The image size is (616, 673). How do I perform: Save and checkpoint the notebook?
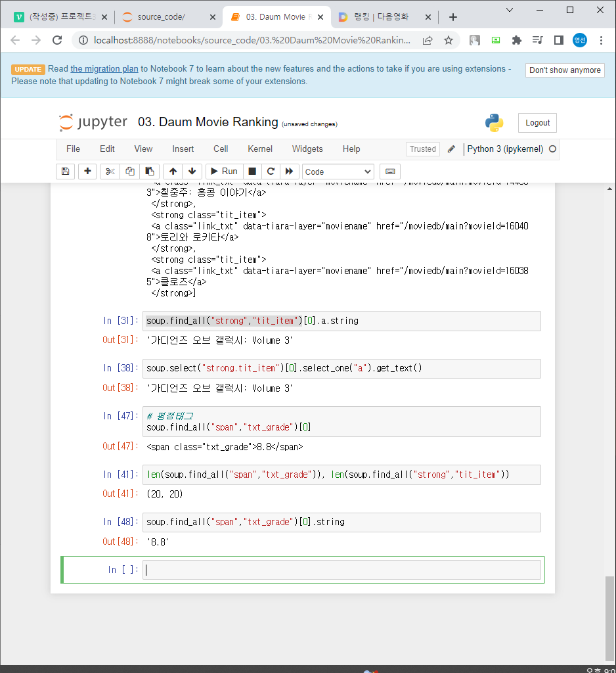pyautogui.click(x=65, y=172)
